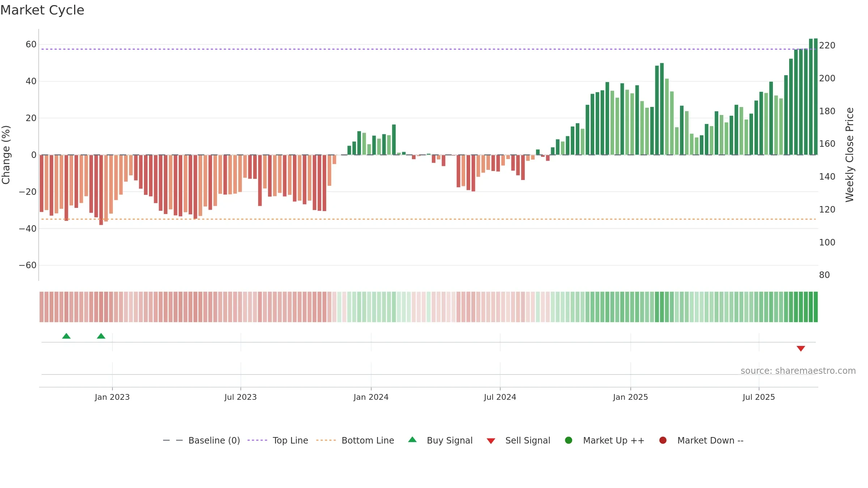This screenshot has width=868, height=488.
Task: Click the Change (%) axis title
Action: 6,155
